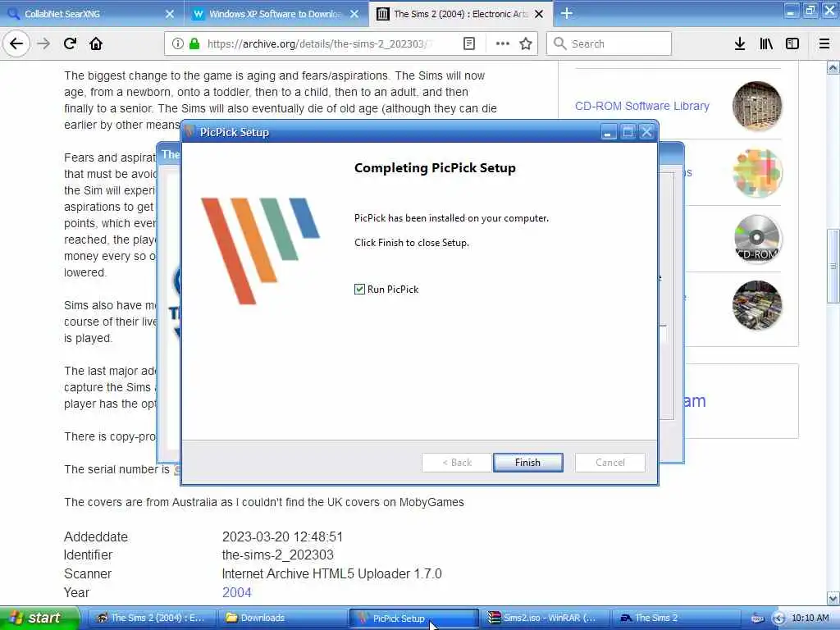Click the page scrollbar up arrow
Image resolution: width=840 pixels, height=630 pixels.
point(833,67)
